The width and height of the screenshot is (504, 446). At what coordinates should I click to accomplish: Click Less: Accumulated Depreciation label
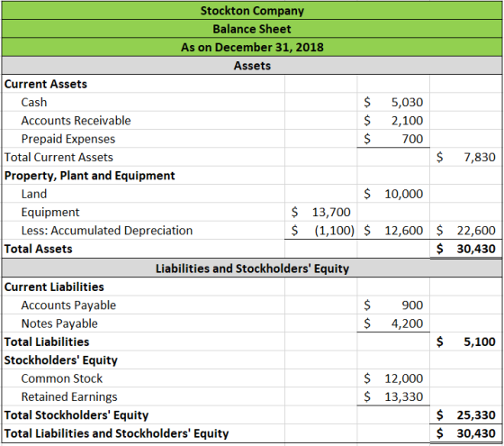[x=107, y=231]
